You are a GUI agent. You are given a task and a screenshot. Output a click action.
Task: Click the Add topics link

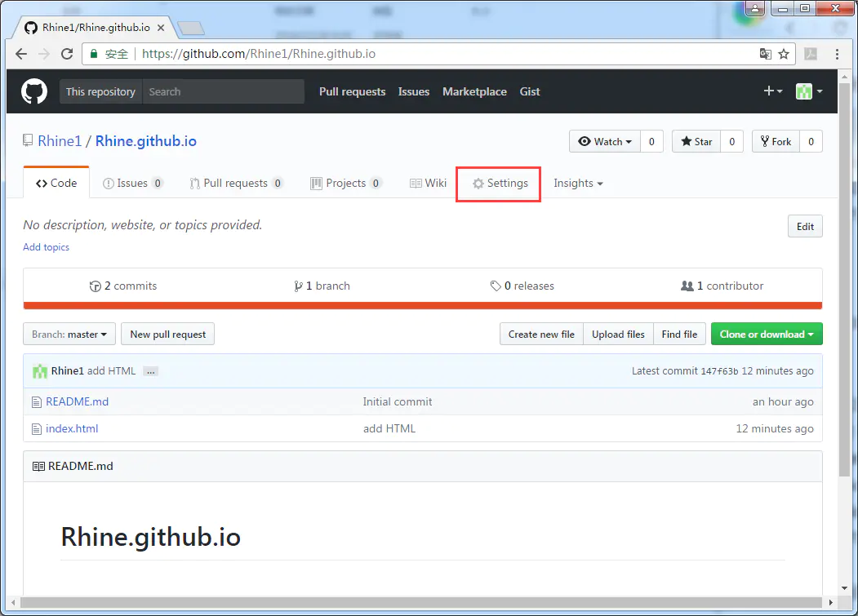pyautogui.click(x=46, y=246)
